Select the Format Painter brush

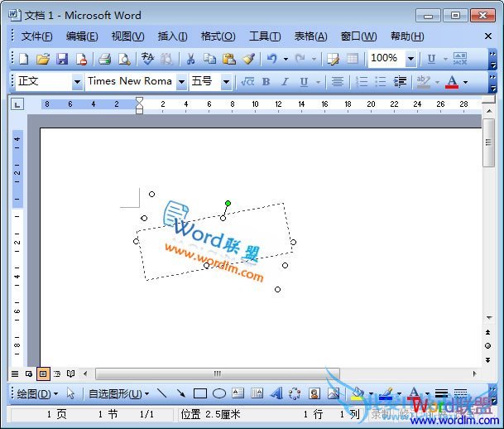pos(248,59)
